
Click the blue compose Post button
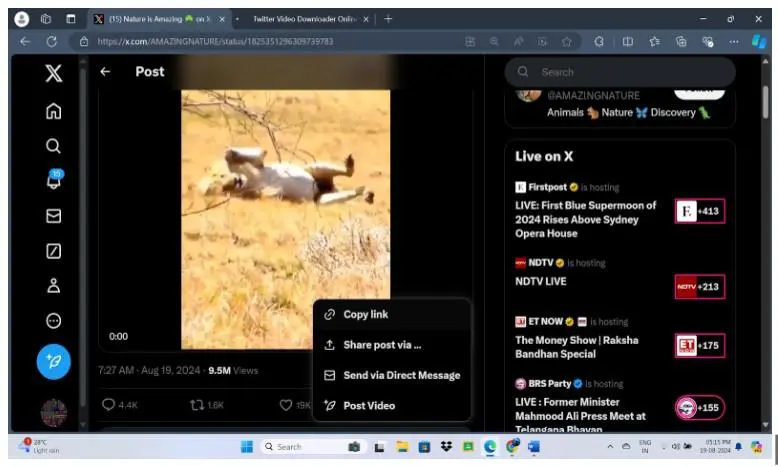(54, 361)
